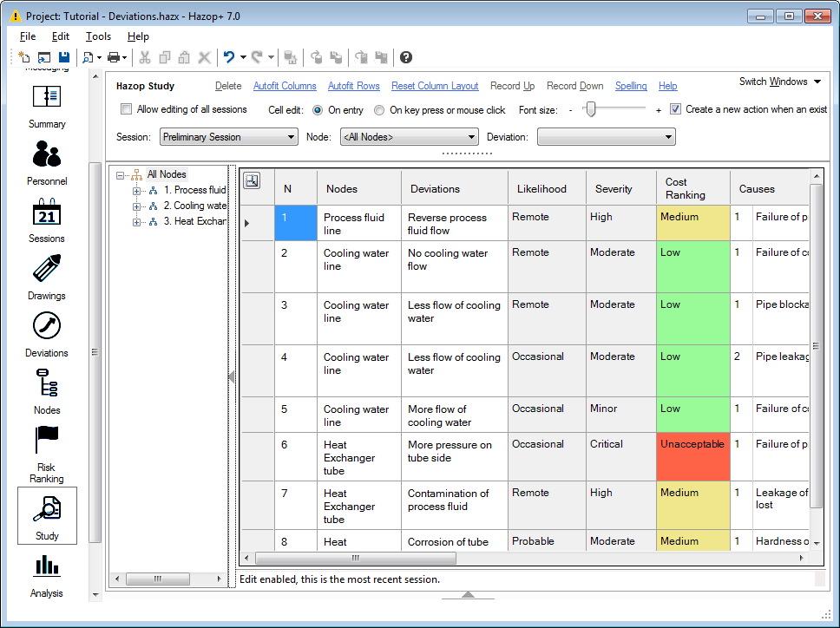This screenshot has width=840, height=628.
Task: Select the On key press or mouse click option
Action: (379, 110)
